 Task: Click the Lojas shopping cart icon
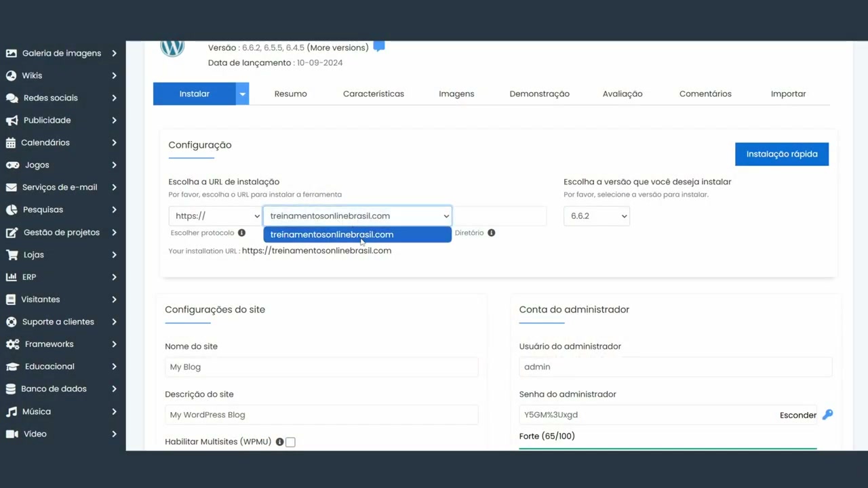(x=12, y=255)
